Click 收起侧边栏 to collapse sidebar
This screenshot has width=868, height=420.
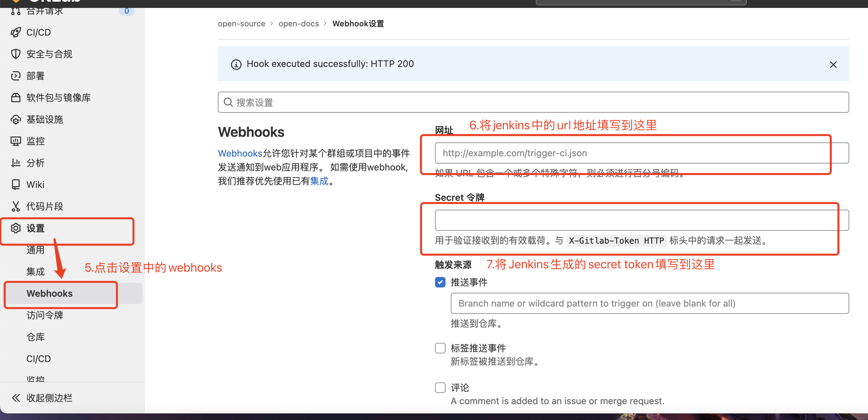click(x=49, y=398)
